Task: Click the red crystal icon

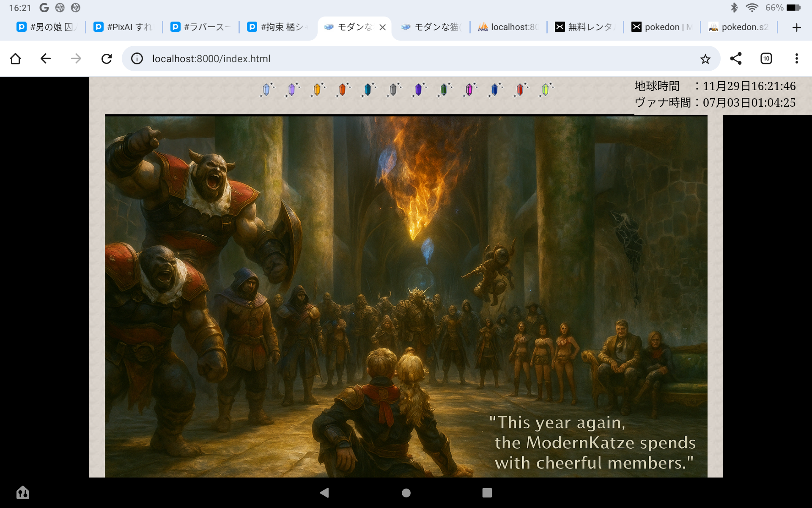Action: pos(520,89)
